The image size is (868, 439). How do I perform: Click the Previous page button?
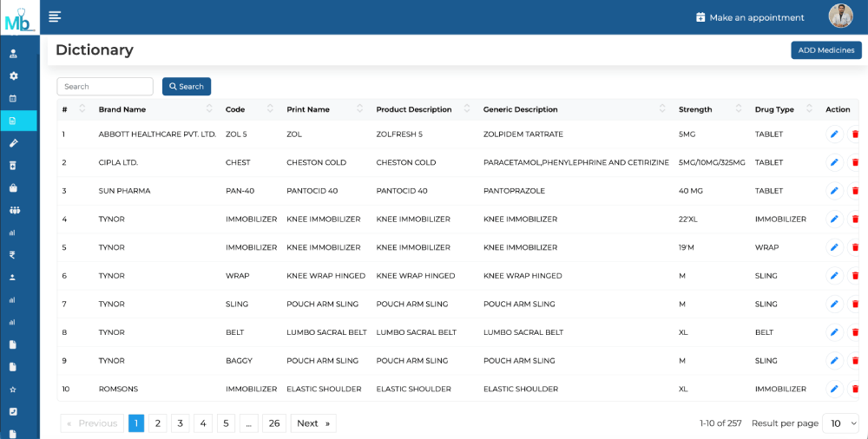[x=92, y=423]
